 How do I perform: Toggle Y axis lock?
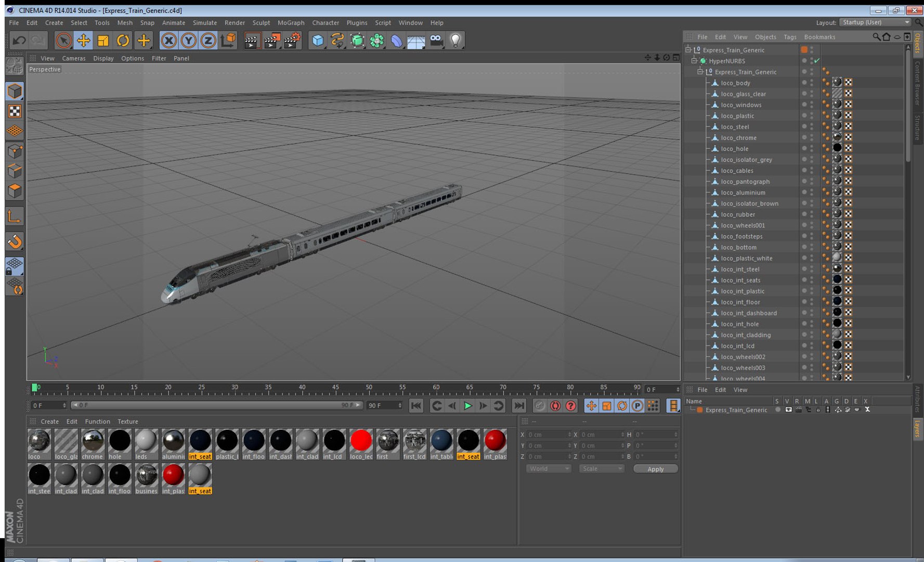tap(188, 41)
